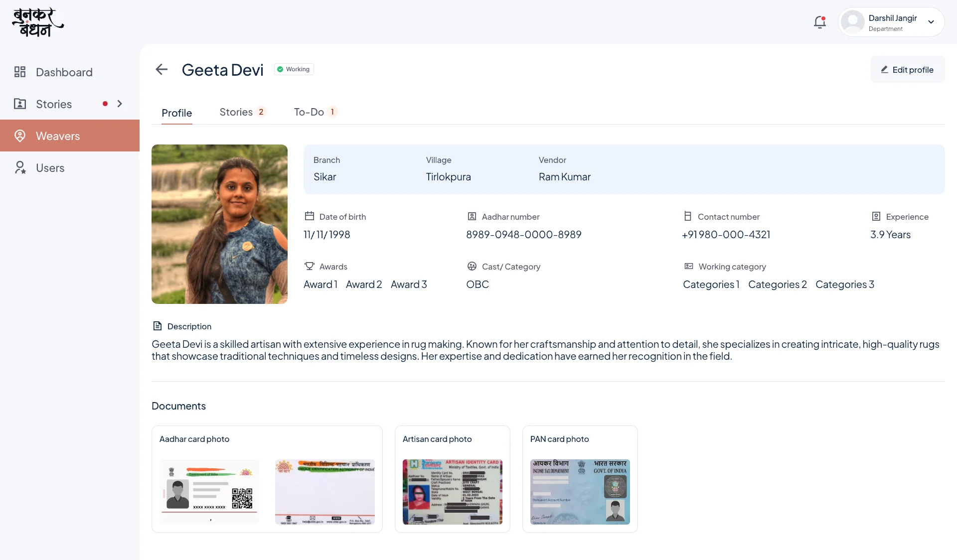Open the Aadhar card front image
957x560 pixels.
pos(209,492)
